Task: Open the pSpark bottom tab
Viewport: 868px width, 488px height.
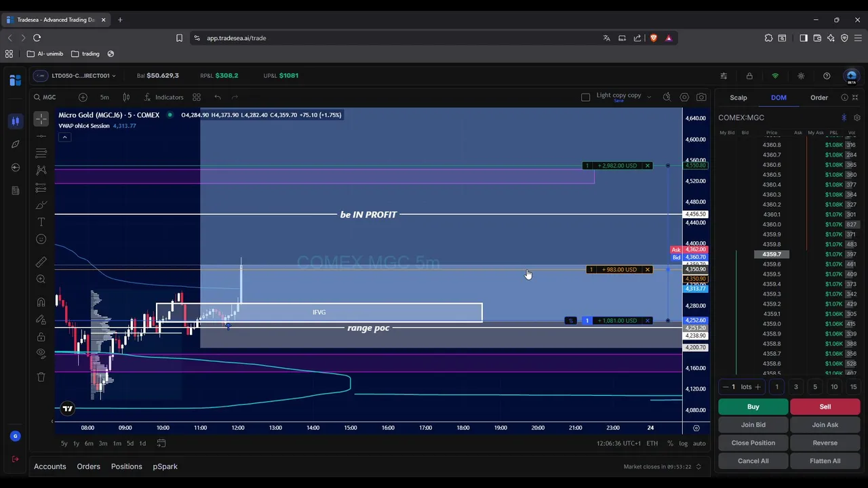Action: tap(165, 466)
